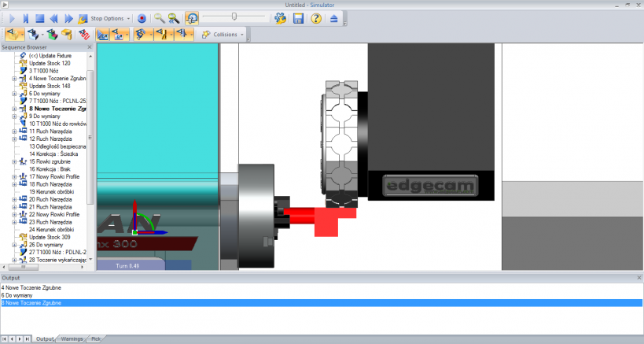Close the Output panel
The image size is (644, 344).
tap(639, 278)
